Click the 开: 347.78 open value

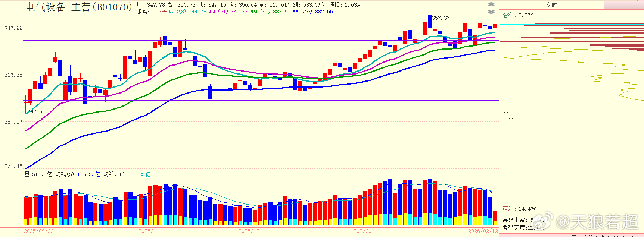click(x=150, y=5)
